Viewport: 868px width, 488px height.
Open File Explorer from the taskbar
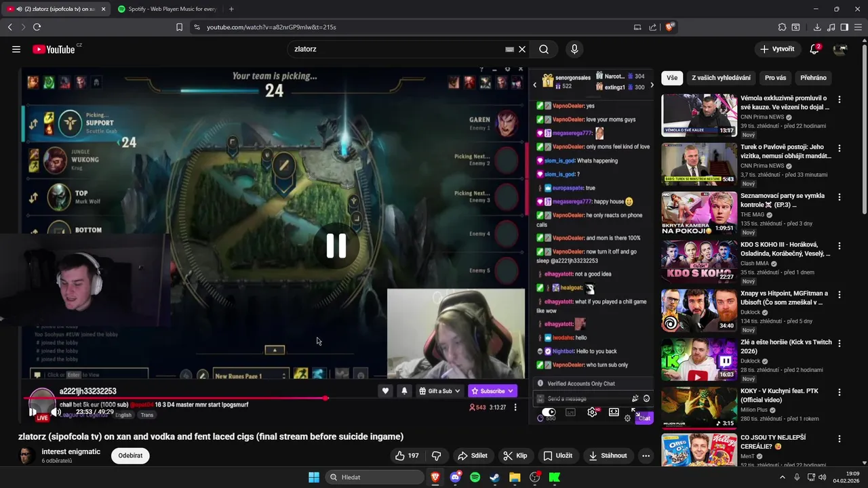(515, 477)
